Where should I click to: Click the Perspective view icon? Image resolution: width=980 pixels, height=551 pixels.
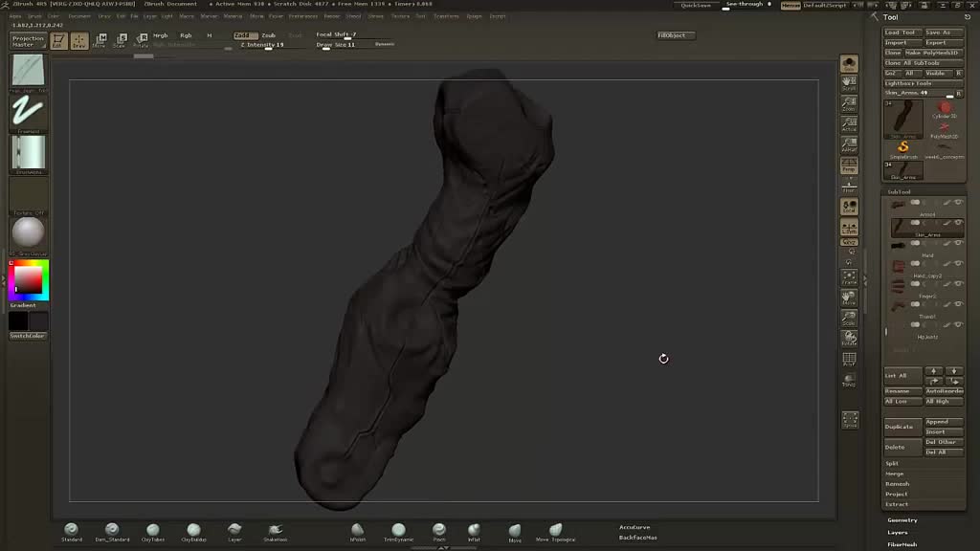point(849,166)
